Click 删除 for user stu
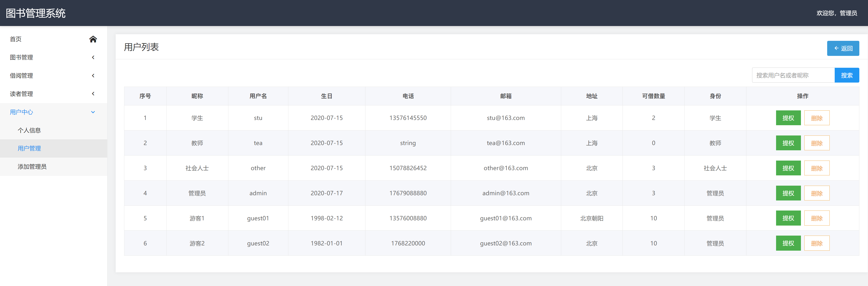Viewport: 868px width, 286px height. coord(817,118)
